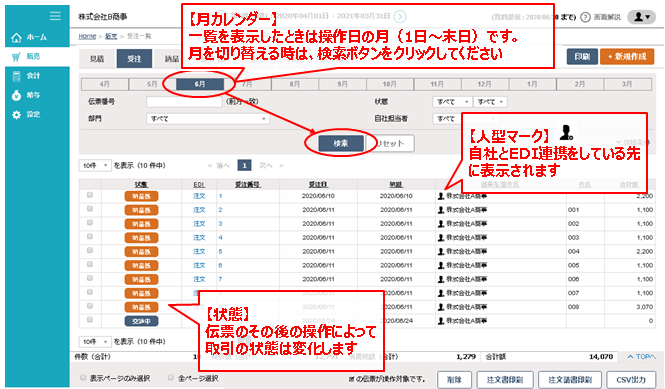This screenshot has width=665, height=389.
Task: Click the 交渉中 status badge
Action: pyautogui.click(x=141, y=321)
